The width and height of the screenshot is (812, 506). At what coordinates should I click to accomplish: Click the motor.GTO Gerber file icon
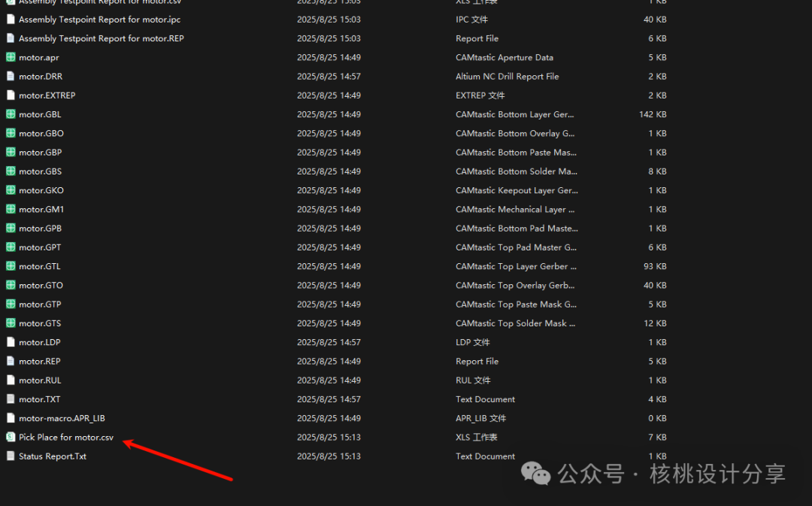click(x=11, y=285)
